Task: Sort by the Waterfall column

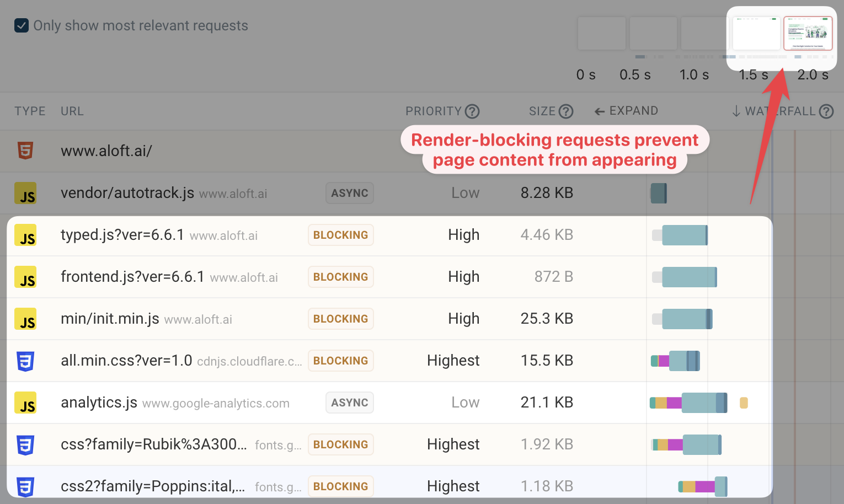Action: coord(774,111)
